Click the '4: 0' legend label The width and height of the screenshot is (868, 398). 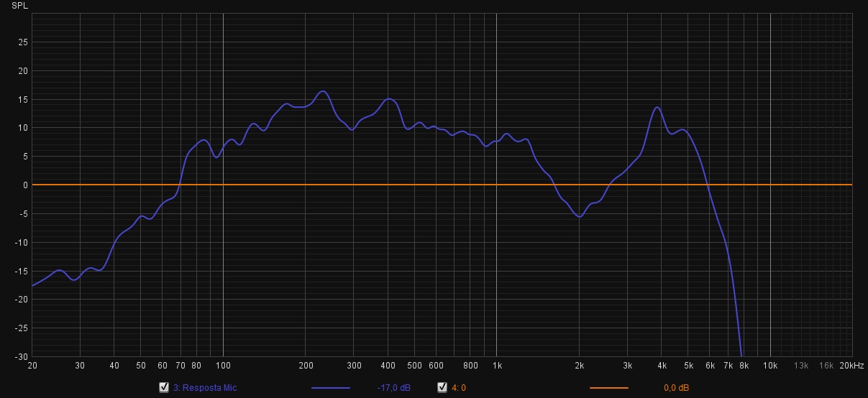459,388
